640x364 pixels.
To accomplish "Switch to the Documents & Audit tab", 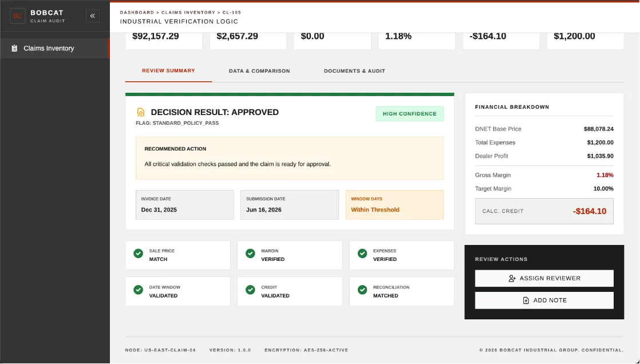I will tap(354, 71).
